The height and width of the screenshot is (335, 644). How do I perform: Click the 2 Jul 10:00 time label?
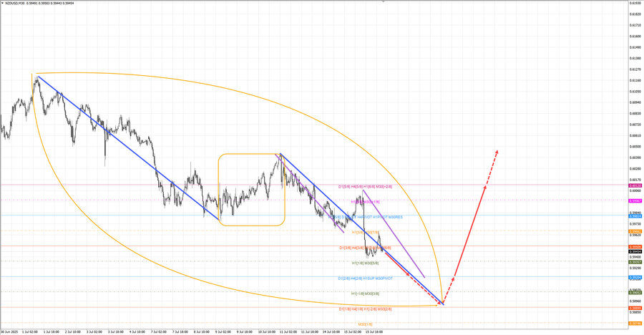click(x=73, y=331)
